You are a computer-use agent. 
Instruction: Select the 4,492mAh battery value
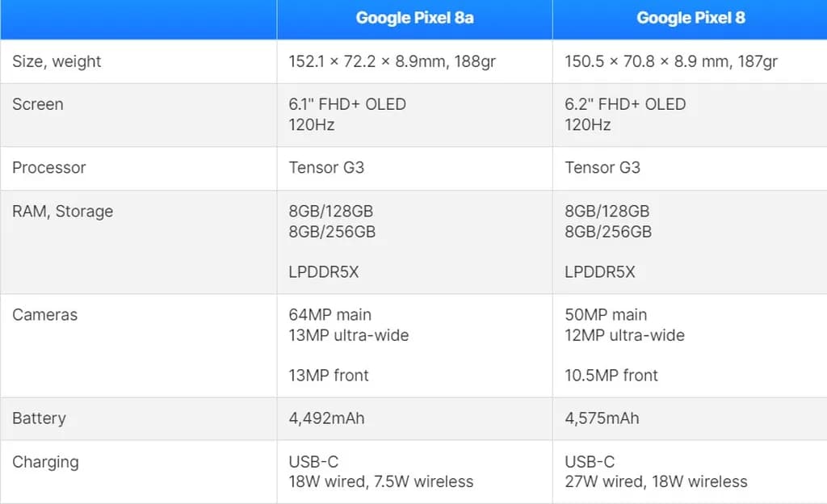tap(326, 418)
